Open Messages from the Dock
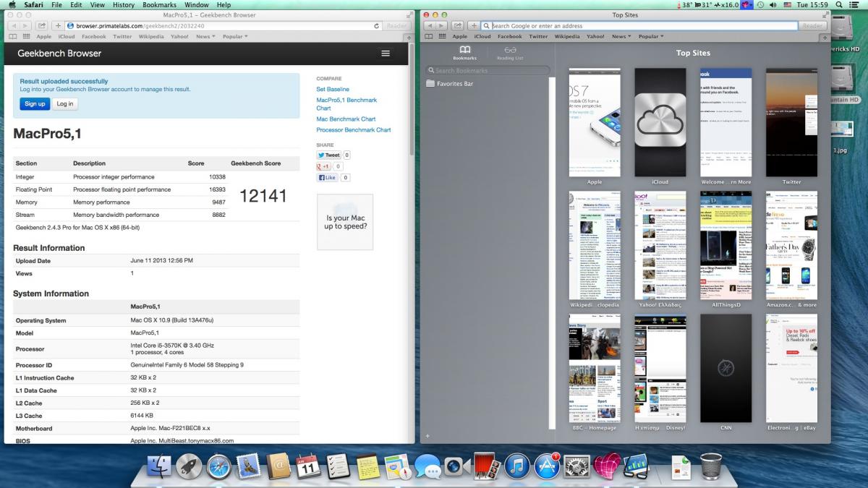 [427, 467]
